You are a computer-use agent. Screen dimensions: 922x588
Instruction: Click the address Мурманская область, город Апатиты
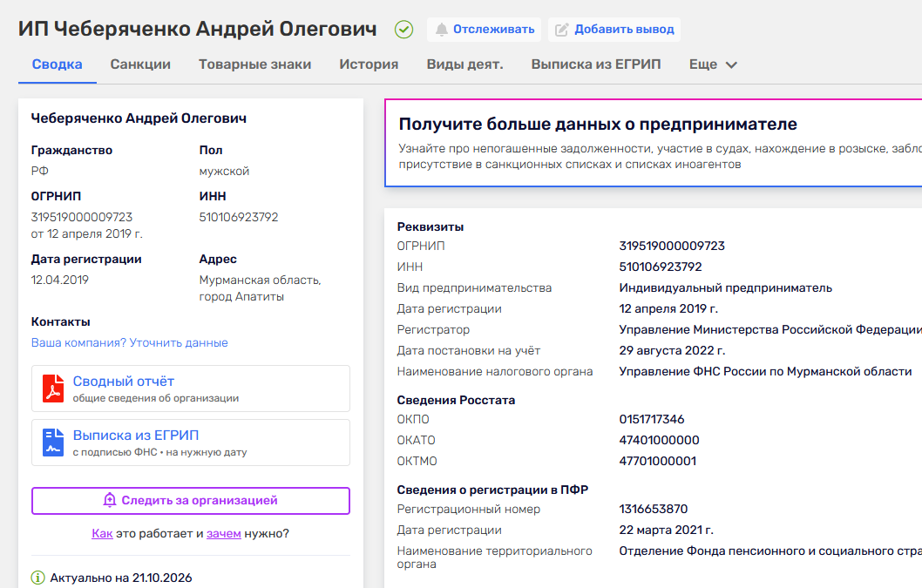(260, 288)
